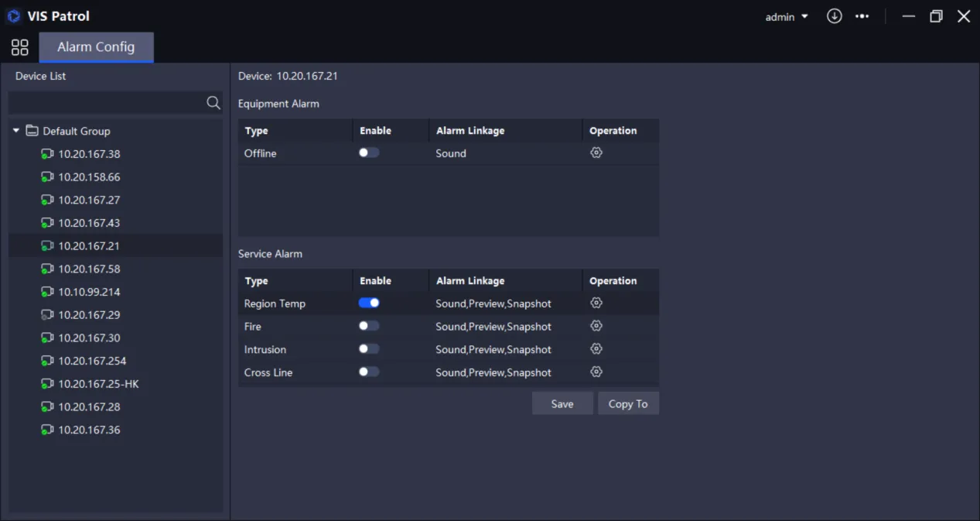
Task: Click search magnifier in Device List
Action: [x=213, y=103]
